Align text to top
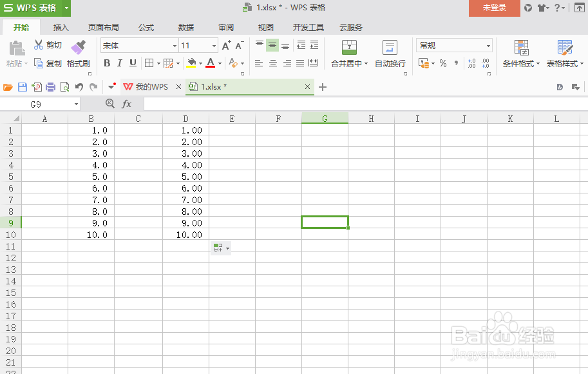The width and height of the screenshot is (588, 374). [260, 45]
